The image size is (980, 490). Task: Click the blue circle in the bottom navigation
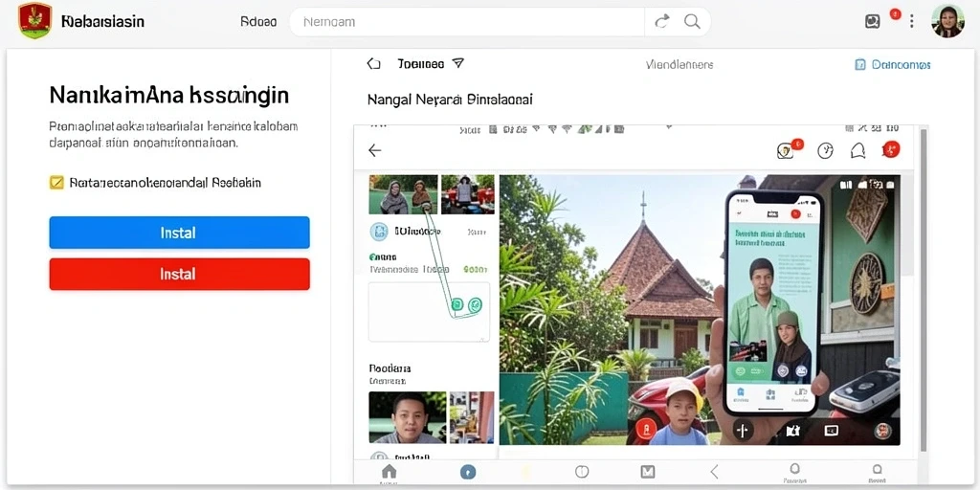point(467,472)
